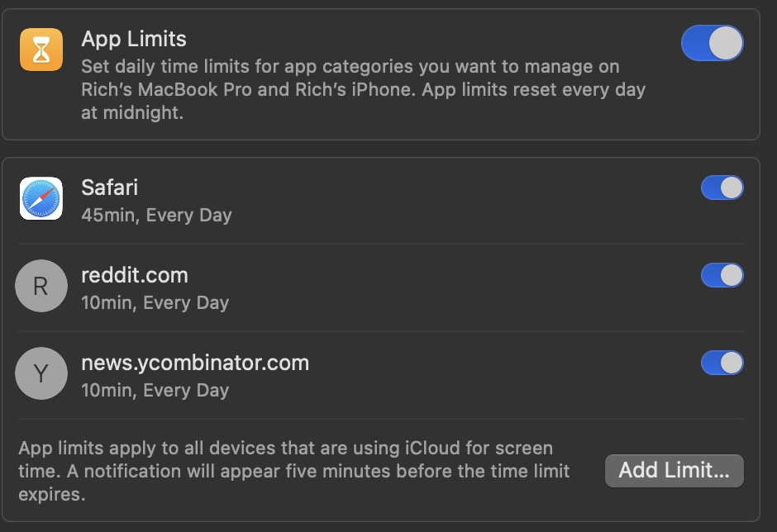Open the Safari compass icon

click(41, 198)
